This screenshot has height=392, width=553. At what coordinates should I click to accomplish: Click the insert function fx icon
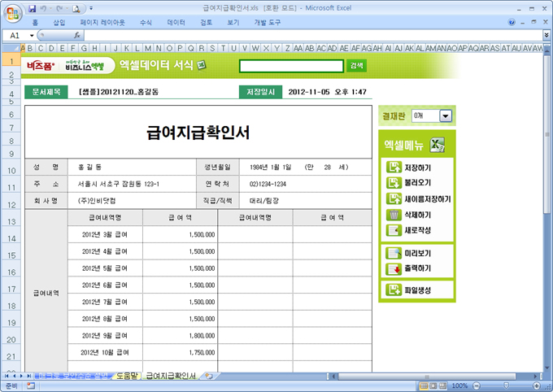click(77, 35)
